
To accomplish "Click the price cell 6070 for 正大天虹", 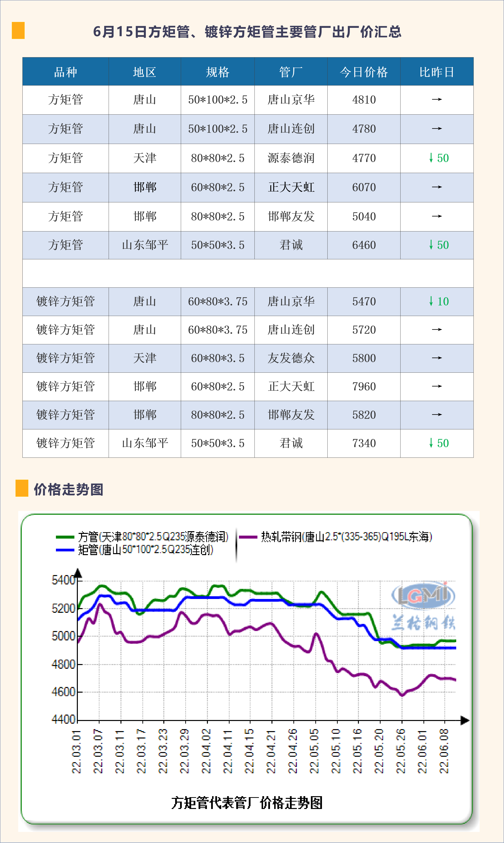I will click(364, 187).
